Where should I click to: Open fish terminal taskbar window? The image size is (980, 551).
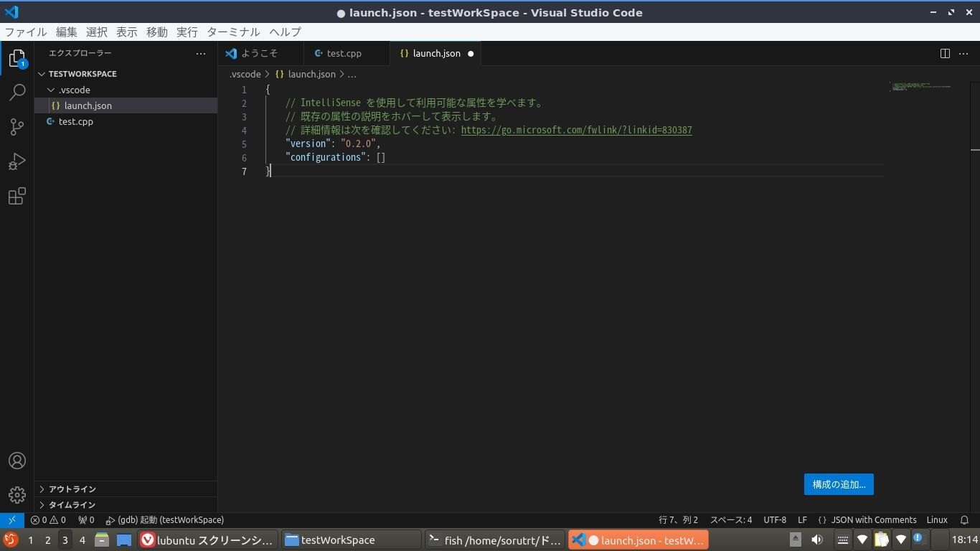(494, 540)
